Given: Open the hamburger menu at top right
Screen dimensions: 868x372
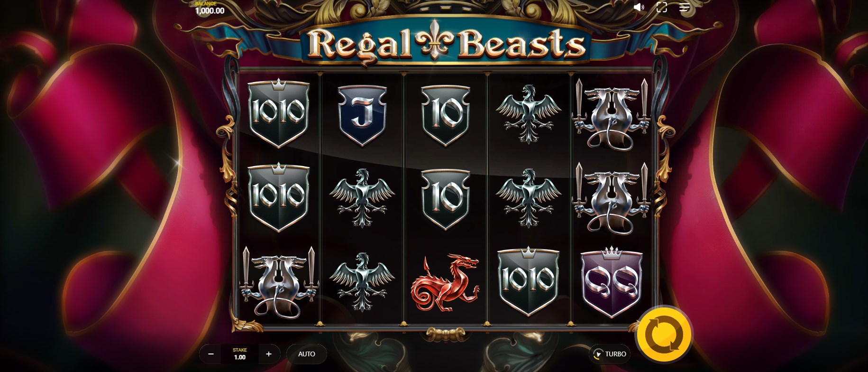Looking at the screenshot, I should pos(685,7).
